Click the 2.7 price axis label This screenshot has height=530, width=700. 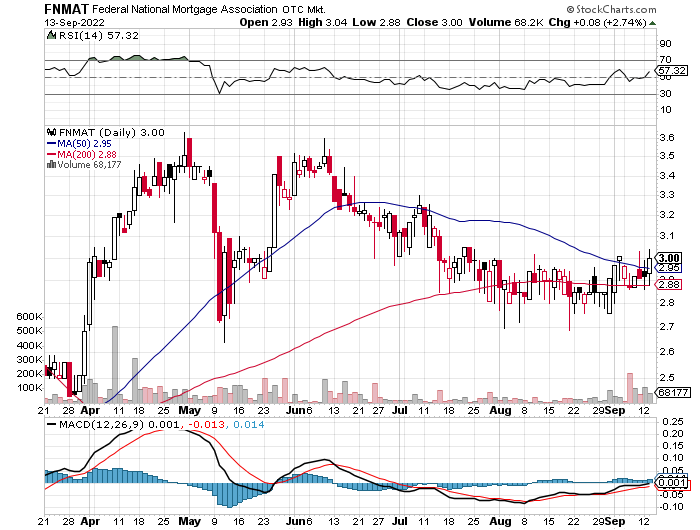click(x=667, y=326)
